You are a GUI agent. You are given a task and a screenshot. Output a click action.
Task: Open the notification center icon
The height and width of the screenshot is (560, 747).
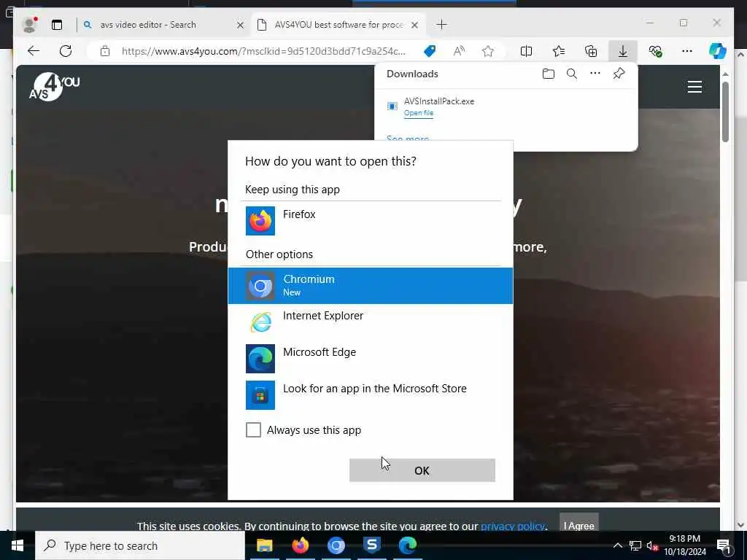pos(724,546)
